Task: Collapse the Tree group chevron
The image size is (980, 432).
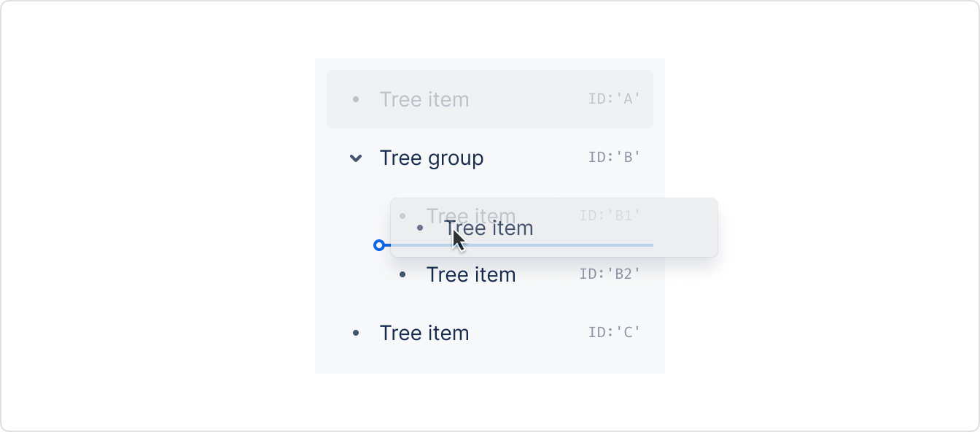Action: (356, 158)
